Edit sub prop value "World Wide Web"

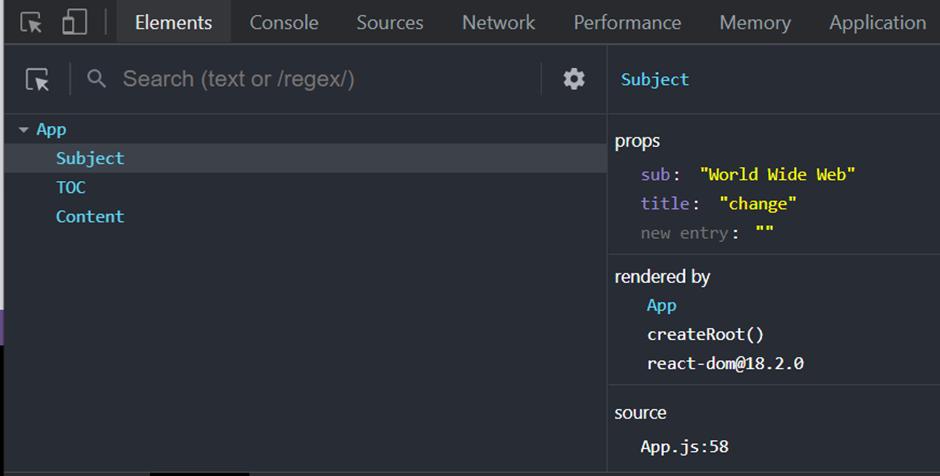pos(777,174)
